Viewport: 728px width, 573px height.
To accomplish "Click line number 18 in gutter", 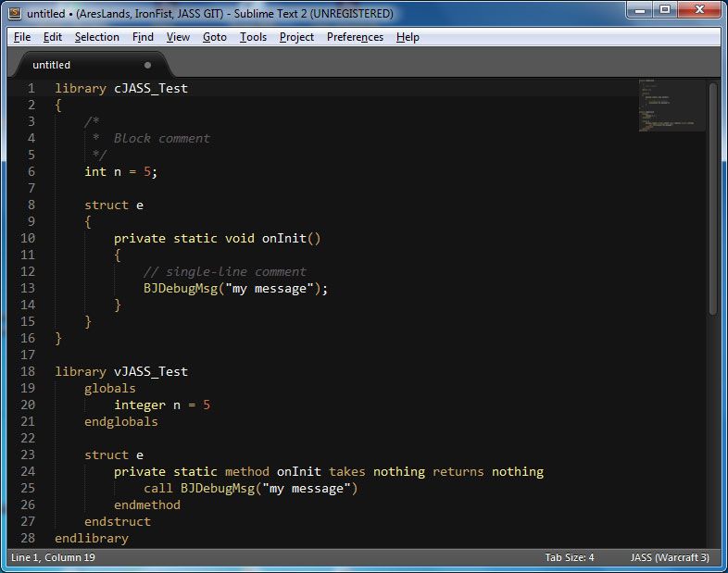I will pyautogui.click(x=28, y=371).
